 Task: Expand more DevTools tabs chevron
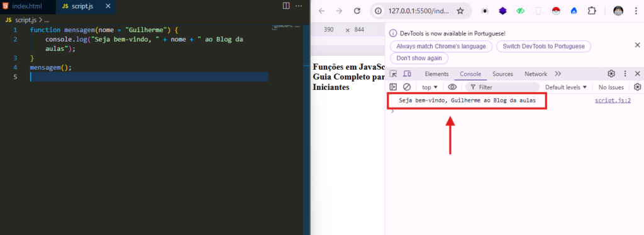pyautogui.click(x=558, y=74)
